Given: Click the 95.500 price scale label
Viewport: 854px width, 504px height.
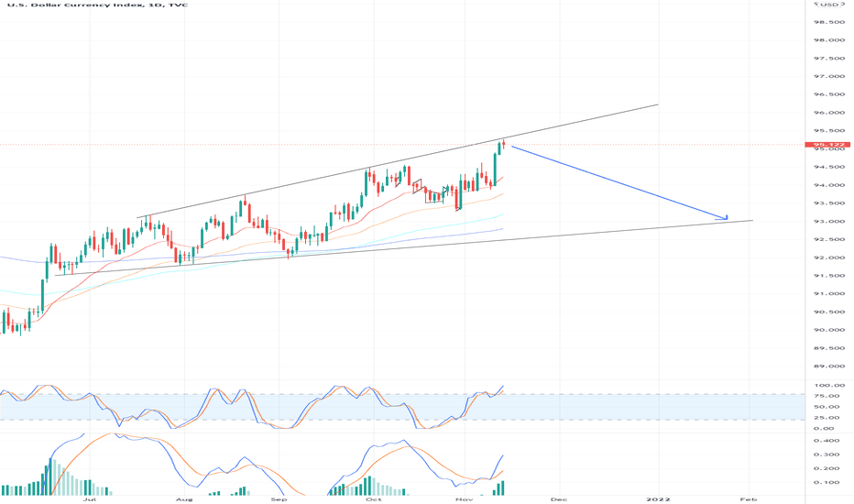Looking at the screenshot, I should (829, 131).
